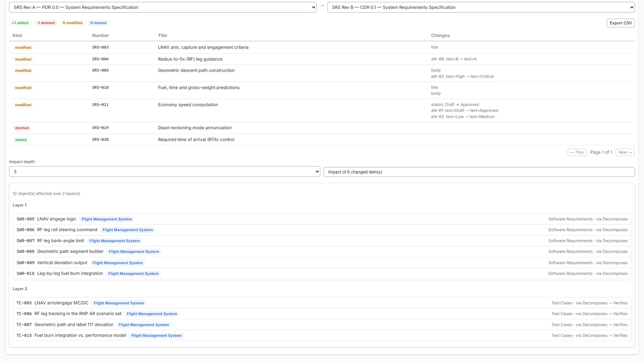Image resolution: width=644 pixels, height=362 pixels.
Task: Open SWR-007 RF leg bank-angle limit
Action: [x=322, y=241]
